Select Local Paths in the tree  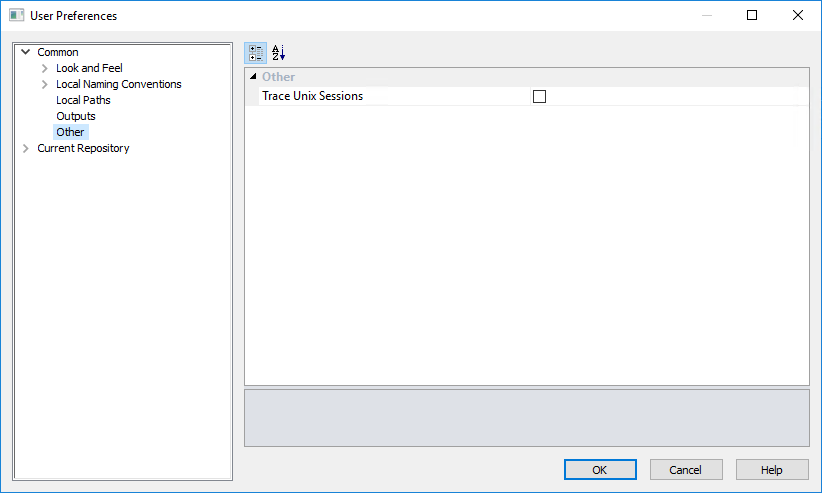tap(83, 100)
